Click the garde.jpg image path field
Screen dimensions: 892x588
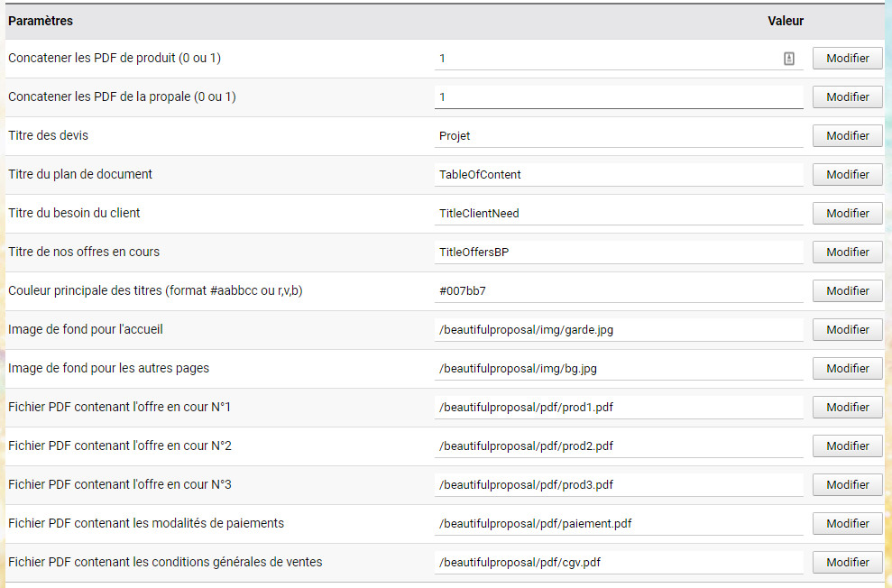619,329
